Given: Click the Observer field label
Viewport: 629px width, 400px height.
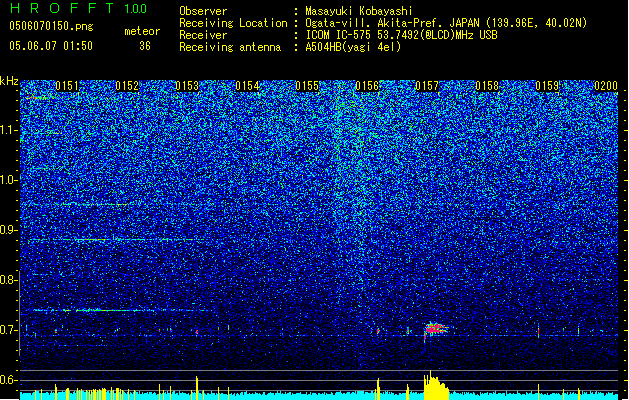Looking at the screenshot, I should (203, 11).
